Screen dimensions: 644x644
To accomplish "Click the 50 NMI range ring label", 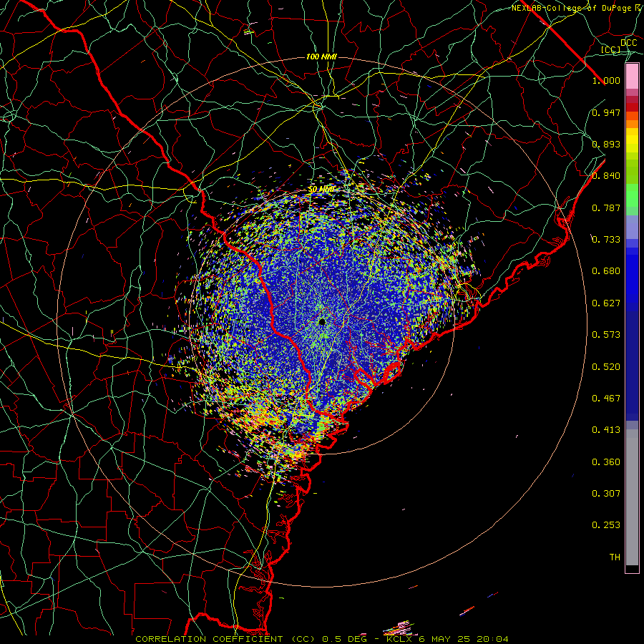I will tap(321, 190).
